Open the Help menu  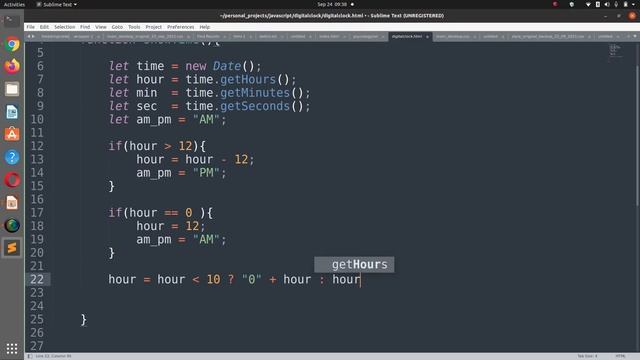coord(204,27)
